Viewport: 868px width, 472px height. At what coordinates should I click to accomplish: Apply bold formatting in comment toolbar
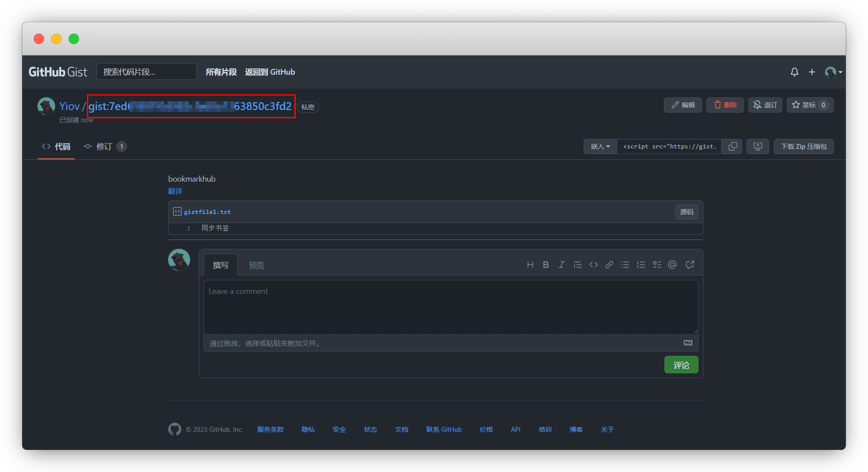coord(546,265)
